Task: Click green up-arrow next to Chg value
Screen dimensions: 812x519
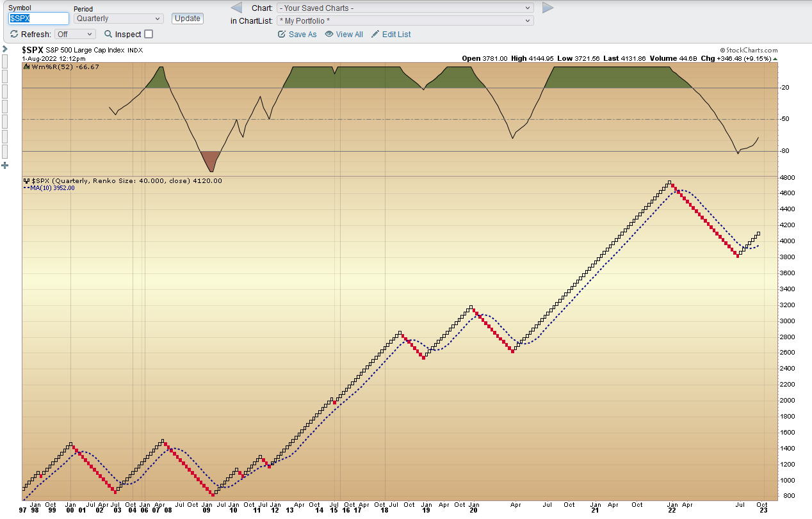Action: 776,58
